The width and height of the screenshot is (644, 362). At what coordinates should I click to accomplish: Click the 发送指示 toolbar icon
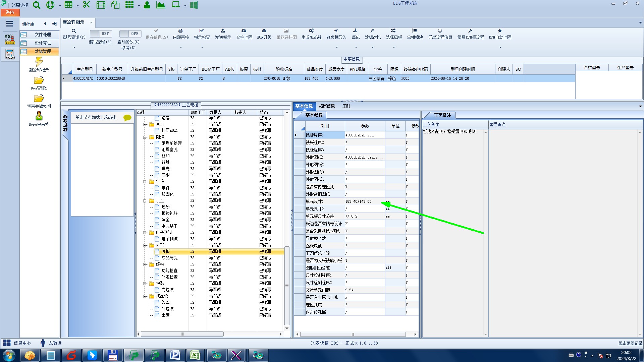pos(223,31)
